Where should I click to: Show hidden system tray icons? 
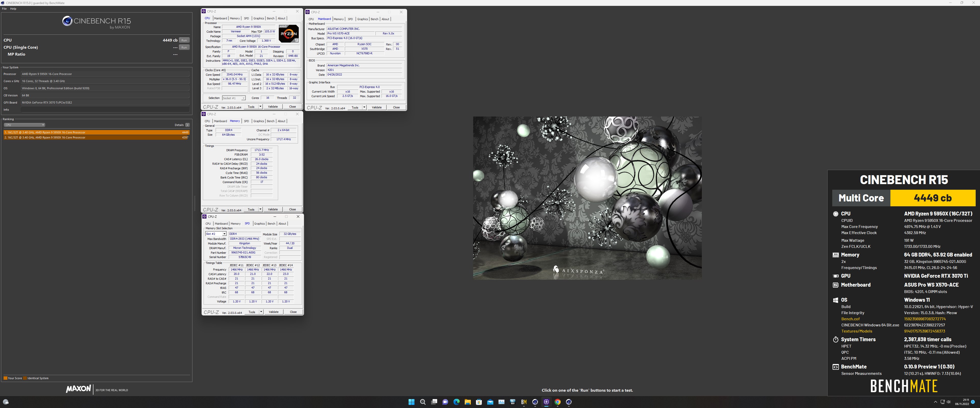[936, 402]
